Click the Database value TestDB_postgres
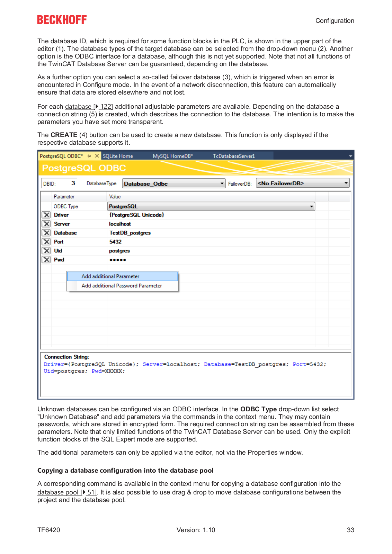Image resolution: width=392 pixels, height=554 pixels. [x=130, y=233]
